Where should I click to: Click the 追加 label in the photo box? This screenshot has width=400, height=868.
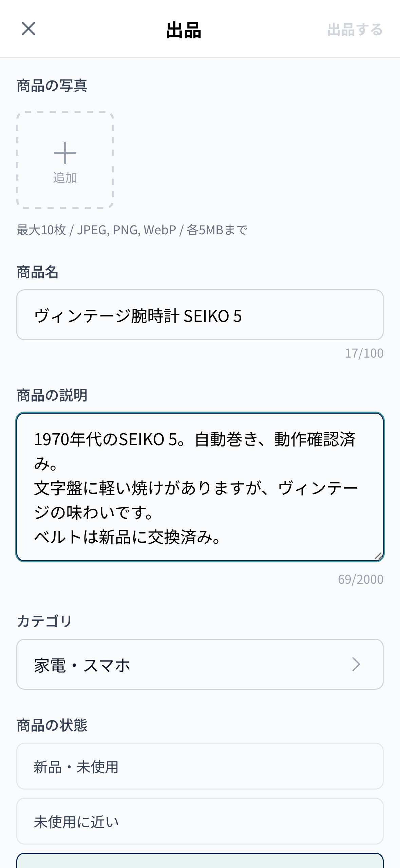coord(65,178)
